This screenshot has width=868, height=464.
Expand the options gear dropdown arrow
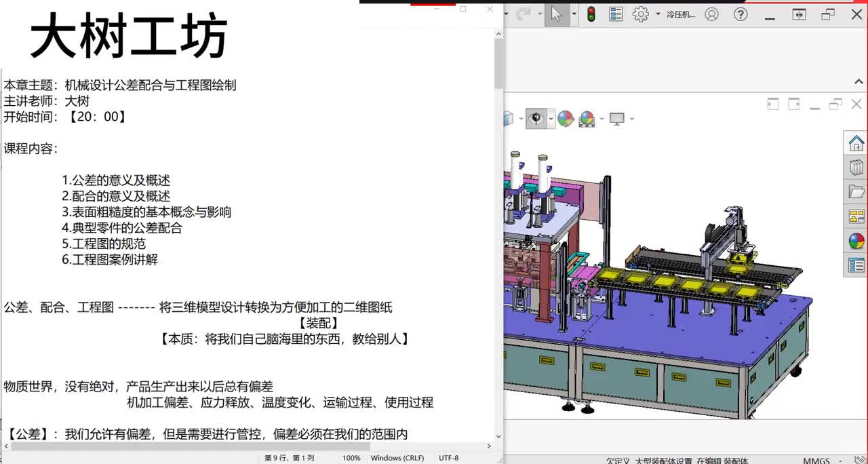(658, 14)
